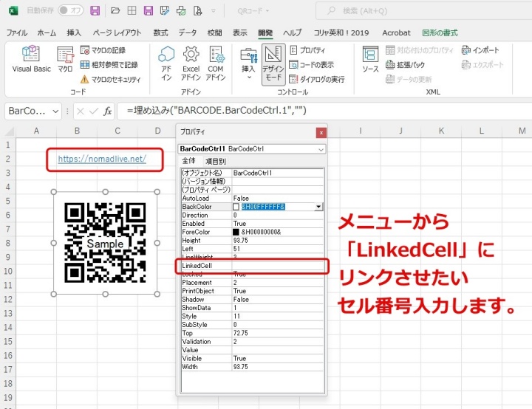The width and height of the screenshot is (532, 409).
Task: Click into the formula bar
Action: 324,111
